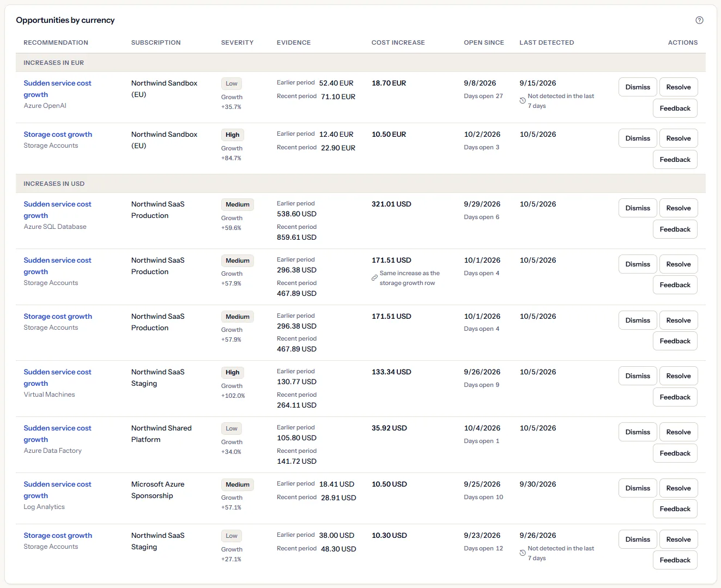Dismiss the Northwind Sandbox Storage cost growth row

(638, 138)
